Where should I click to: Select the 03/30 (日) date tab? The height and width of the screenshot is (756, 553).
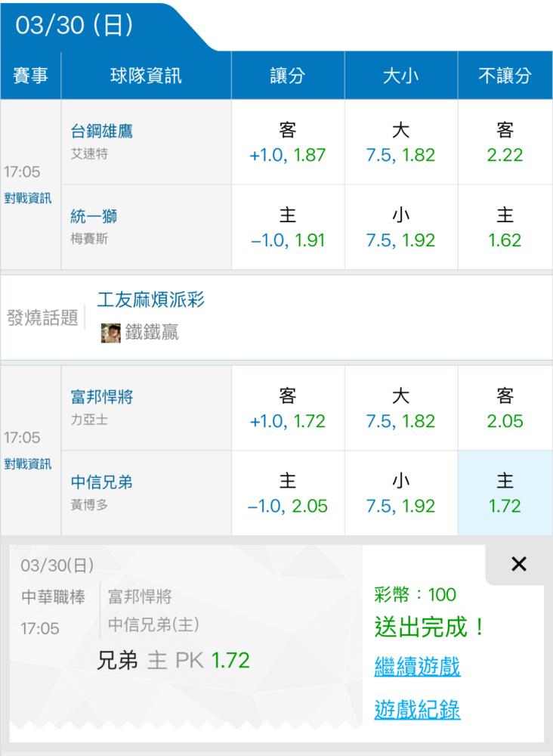point(75,25)
